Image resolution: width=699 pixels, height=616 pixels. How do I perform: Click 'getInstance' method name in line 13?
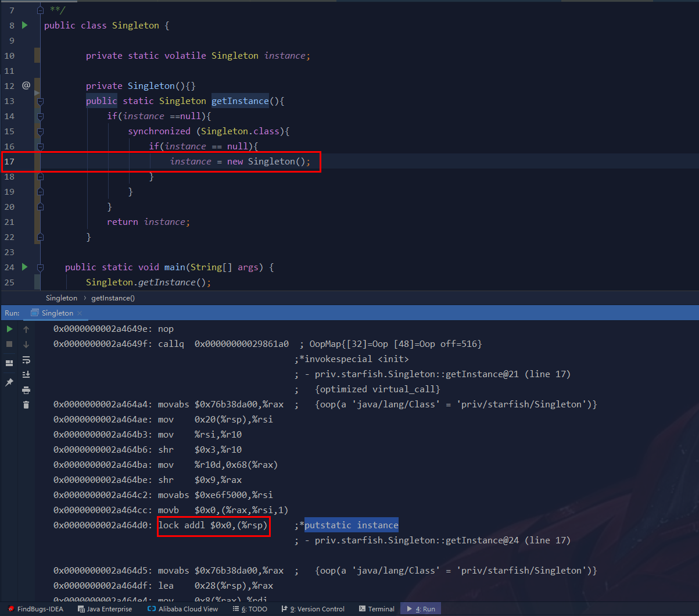240,101
